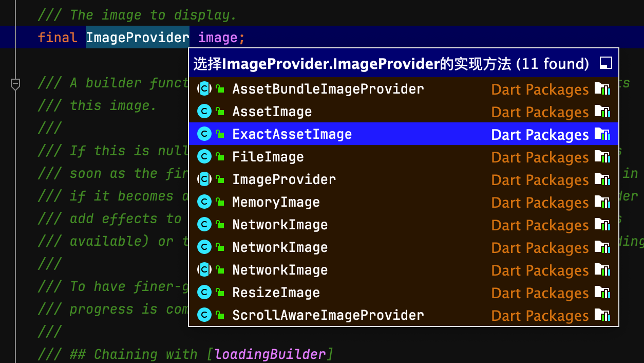Image resolution: width=644 pixels, height=363 pixels.
Task: Select MemoryImage from implementations list
Action: pyautogui.click(x=404, y=202)
